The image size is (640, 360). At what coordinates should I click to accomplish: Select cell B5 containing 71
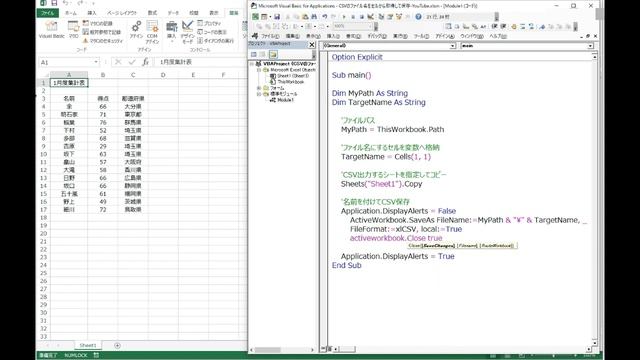pos(103,115)
